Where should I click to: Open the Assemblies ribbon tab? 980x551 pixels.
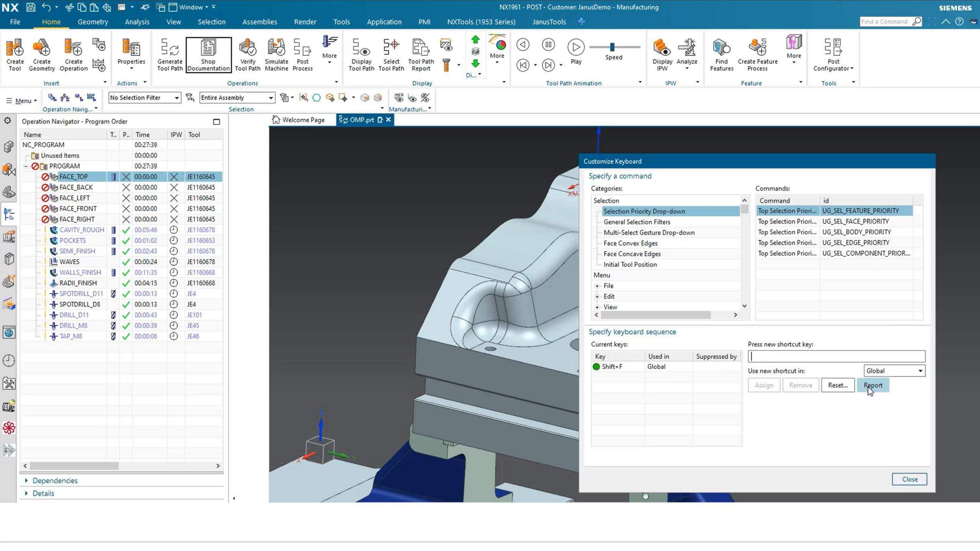tap(260, 22)
